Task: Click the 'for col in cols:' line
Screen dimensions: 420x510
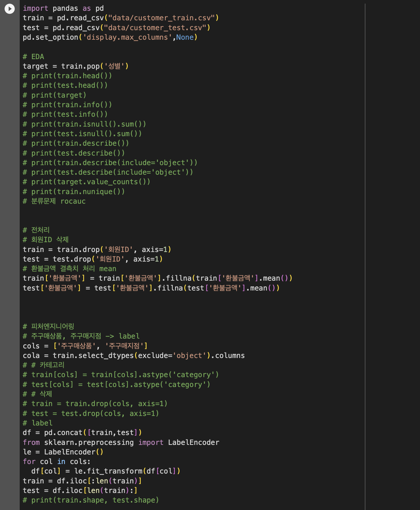Action: pos(57,462)
